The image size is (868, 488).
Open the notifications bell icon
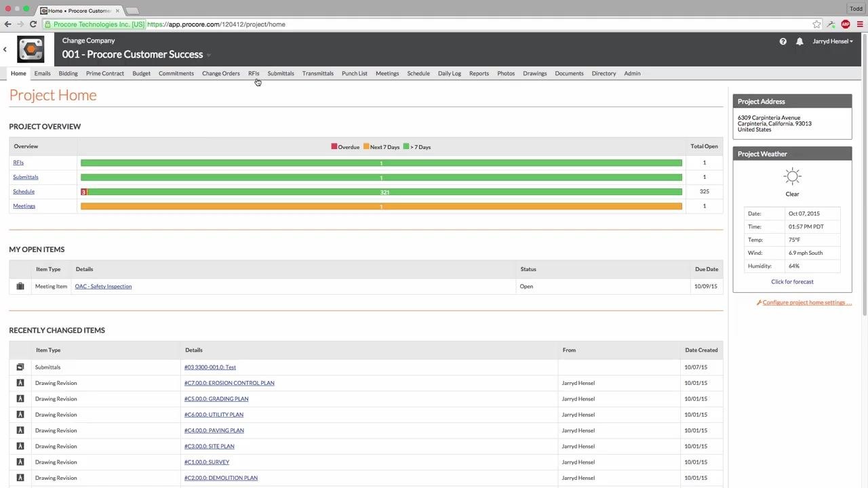tap(800, 41)
